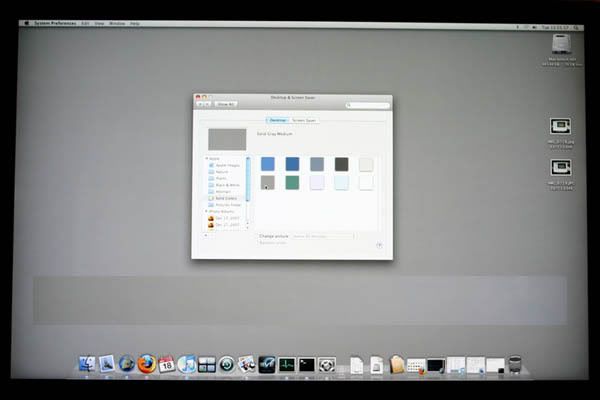
Task: Open the System Preferences menu
Action: pyautogui.click(x=55, y=23)
